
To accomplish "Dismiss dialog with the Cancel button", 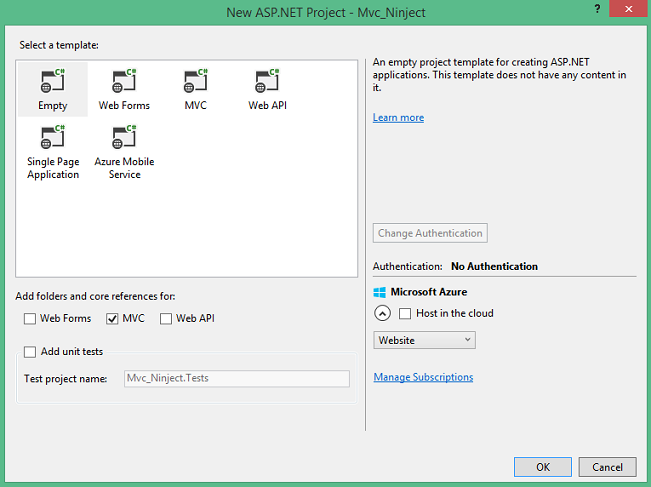I will click(x=607, y=467).
